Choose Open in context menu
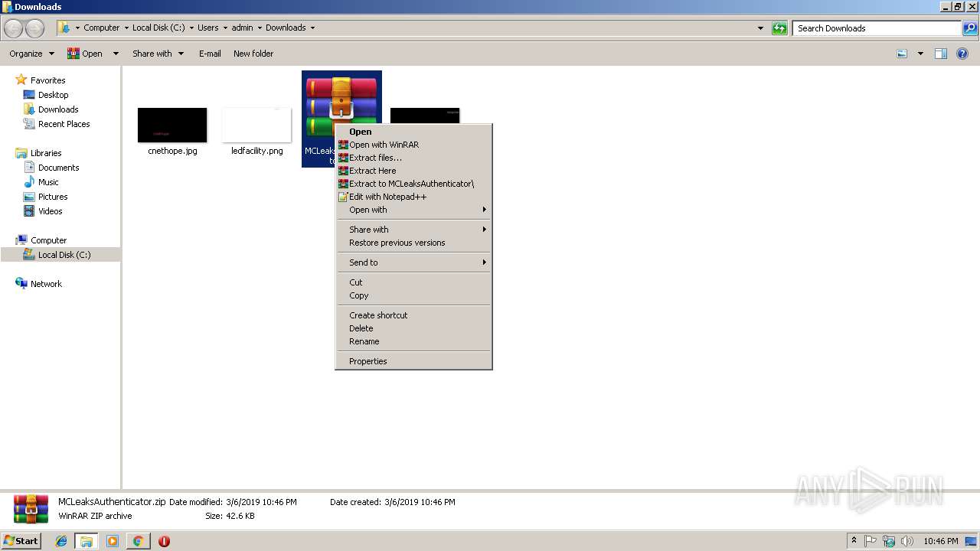 (413, 132)
